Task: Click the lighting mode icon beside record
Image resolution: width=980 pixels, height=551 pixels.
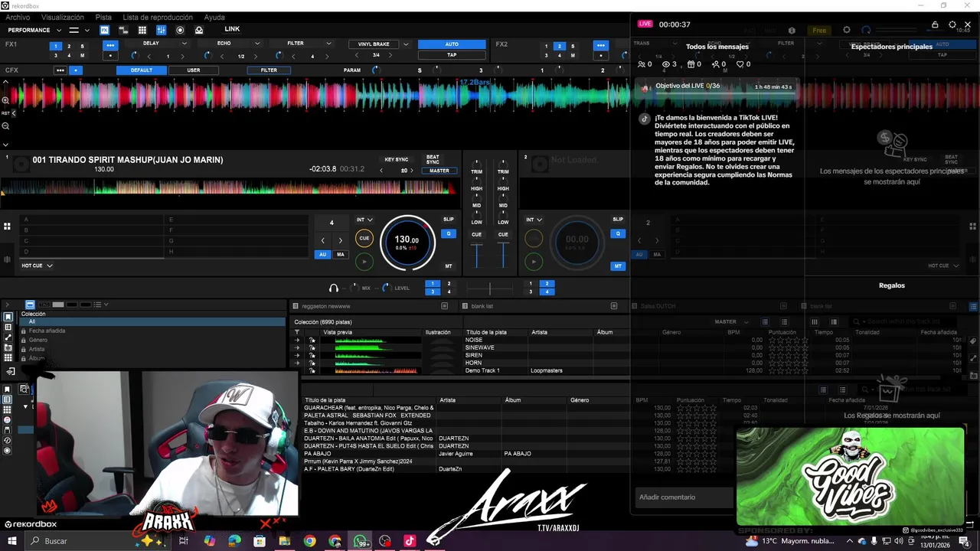Action: point(199,30)
